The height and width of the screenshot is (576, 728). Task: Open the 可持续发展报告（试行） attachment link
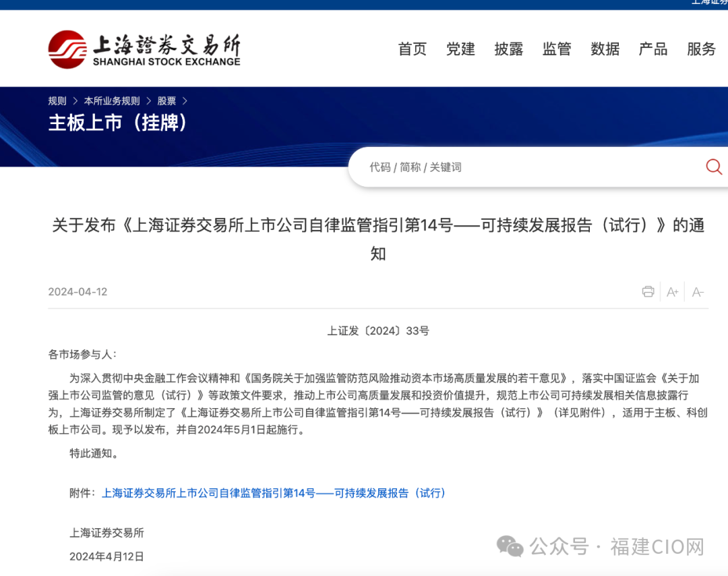pos(274,493)
